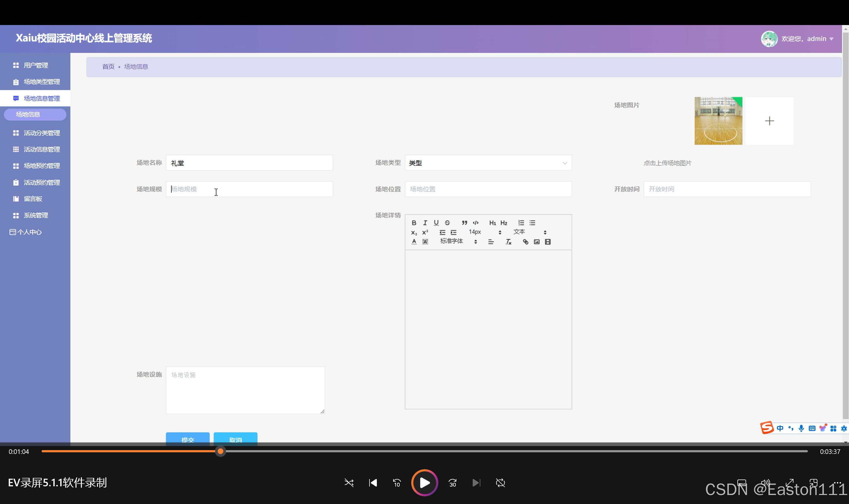Play the video
Viewport: 849px width, 504px height.
point(424,483)
